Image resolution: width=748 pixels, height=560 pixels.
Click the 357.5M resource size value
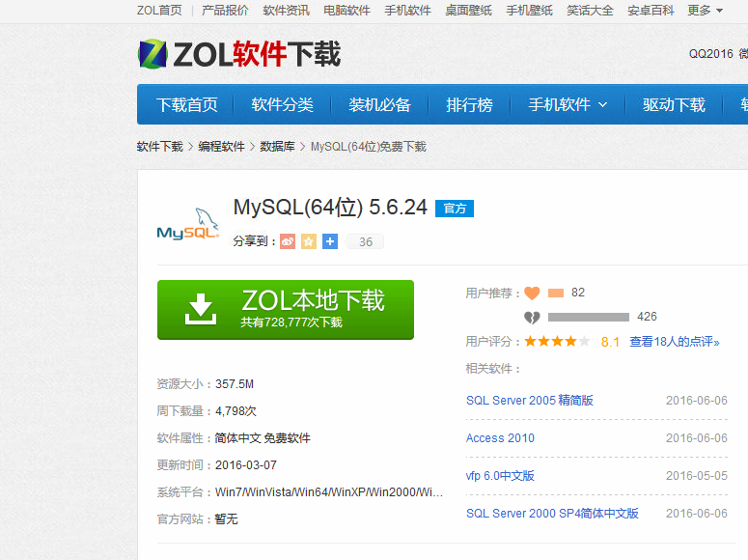(x=235, y=384)
